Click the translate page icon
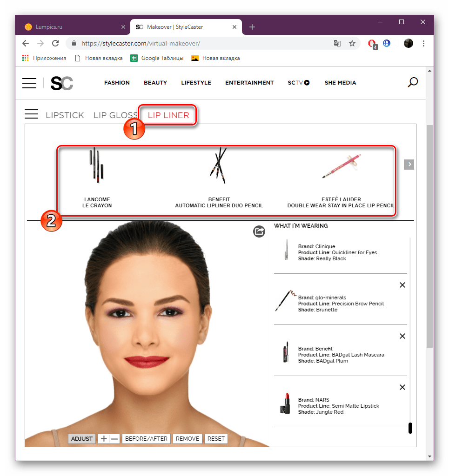 click(x=337, y=43)
